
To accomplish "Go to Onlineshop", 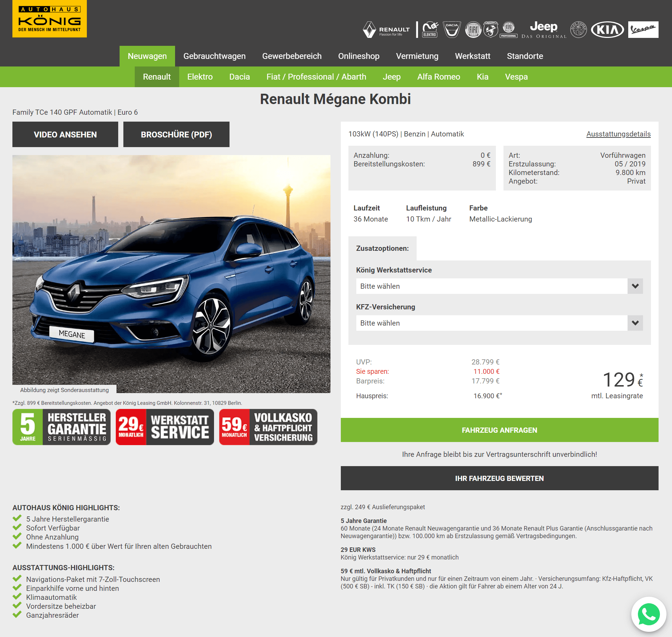I will click(x=359, y=56).
